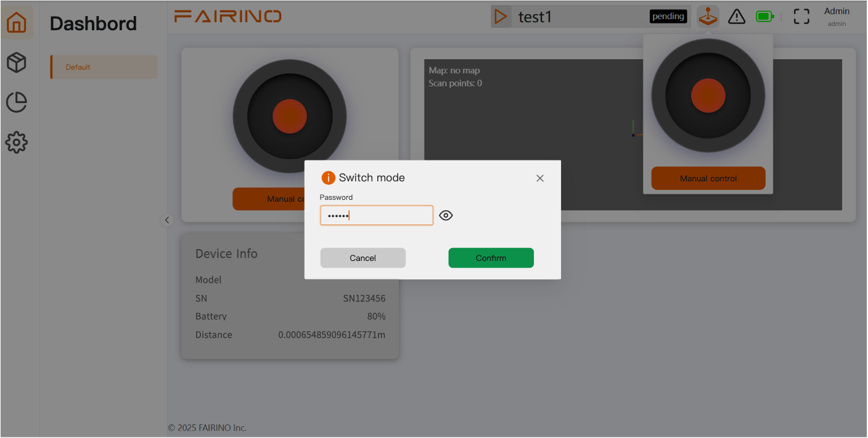
Task: Cancel the Switch mode dialog
Action: click(362, 258)
